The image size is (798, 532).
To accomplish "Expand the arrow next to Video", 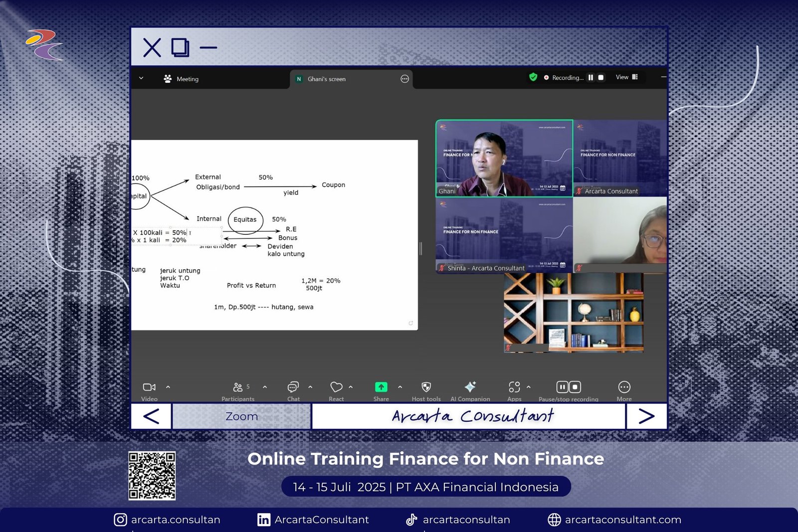I will (168, 387).
